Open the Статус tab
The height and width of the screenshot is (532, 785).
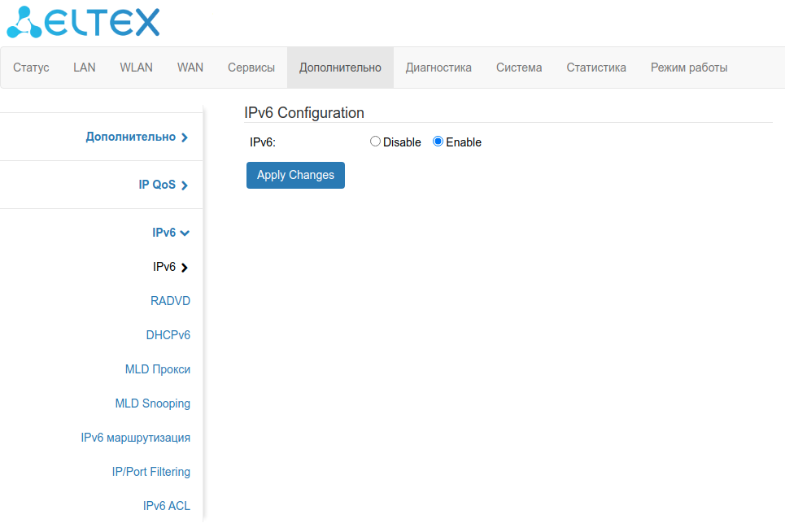(x=32, y=68)
